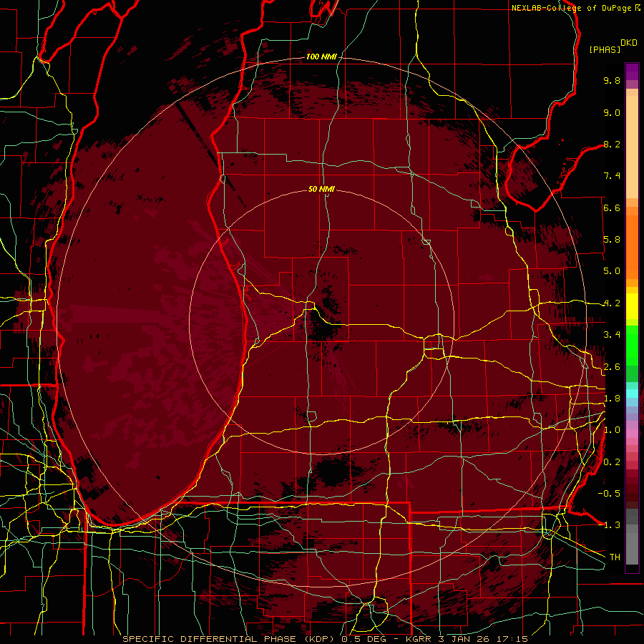
Task: Pick the yellow segment of the color bar
Action: tap(632, 306)
